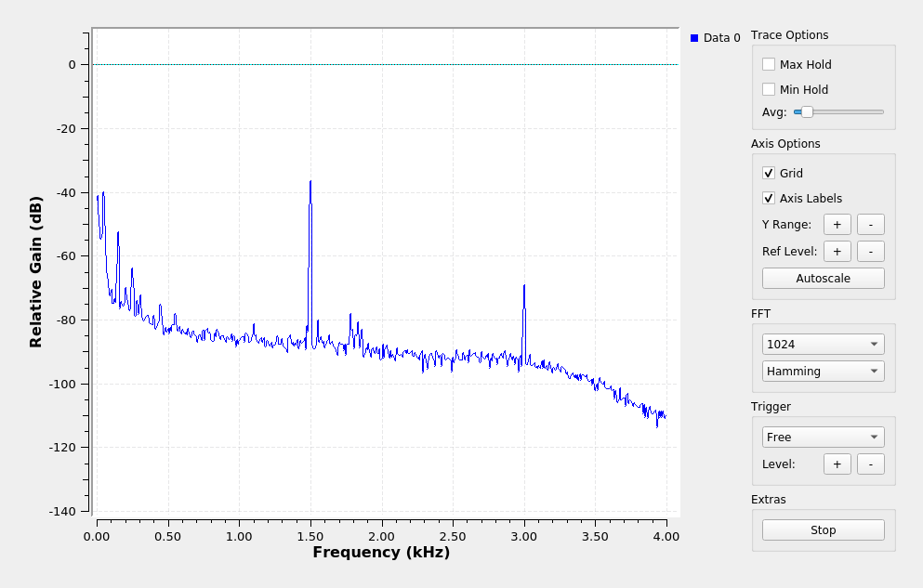This screenshot has height=588, width=923.
Task: Click the blue Data 0 legend swatch
Action: pyautogui.click(x=694, y=38)
